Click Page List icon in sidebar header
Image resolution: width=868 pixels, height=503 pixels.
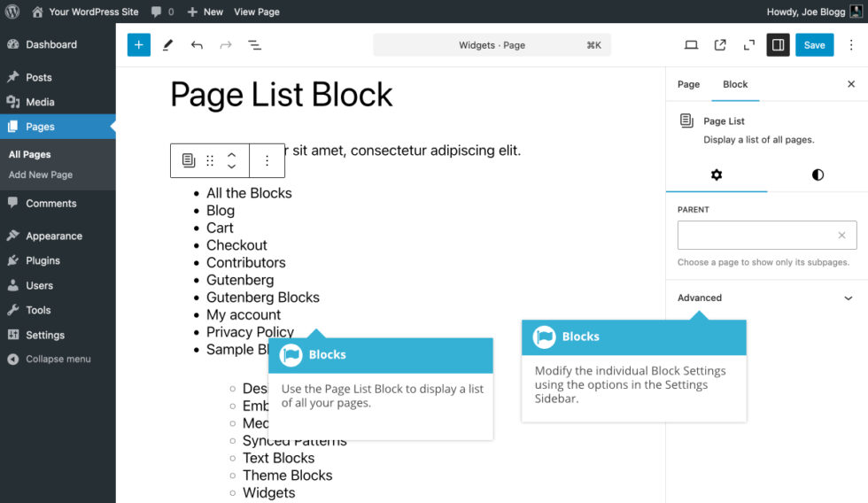[x=686, y=120]
